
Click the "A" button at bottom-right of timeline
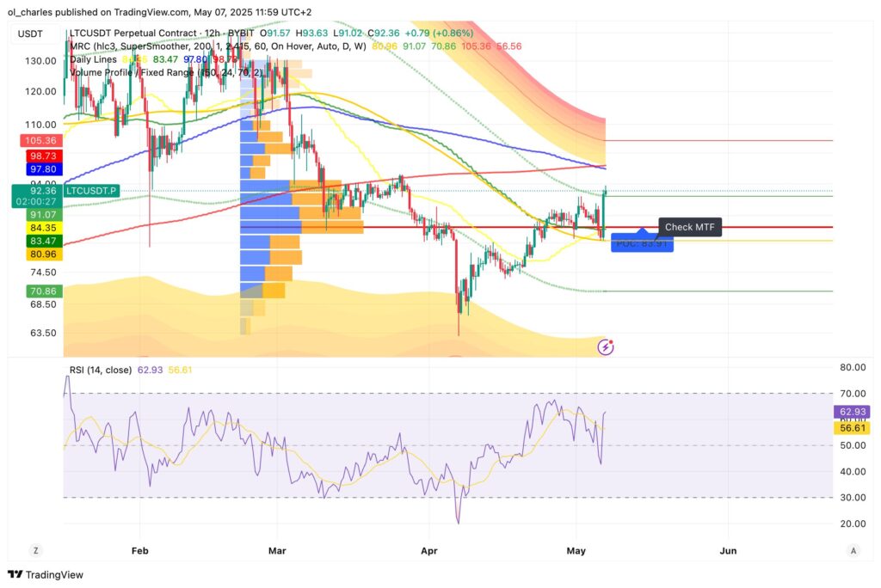(x=853, y=549)
